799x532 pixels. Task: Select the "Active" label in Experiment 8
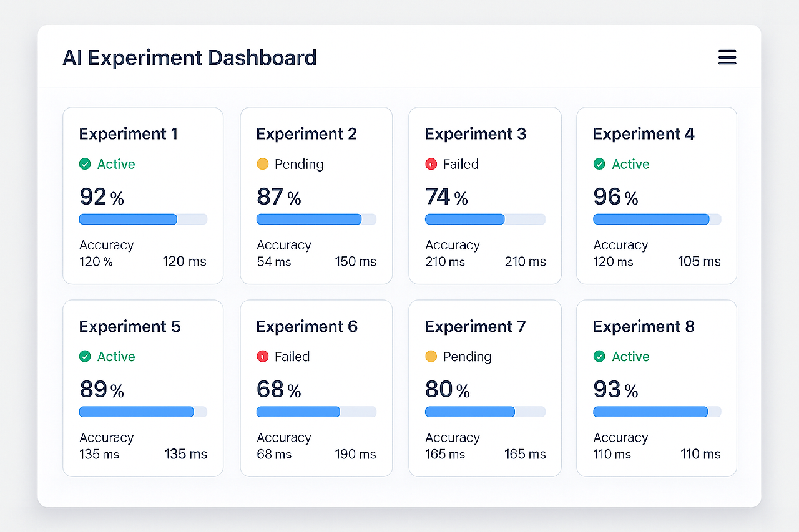click(x=630, y=357)
